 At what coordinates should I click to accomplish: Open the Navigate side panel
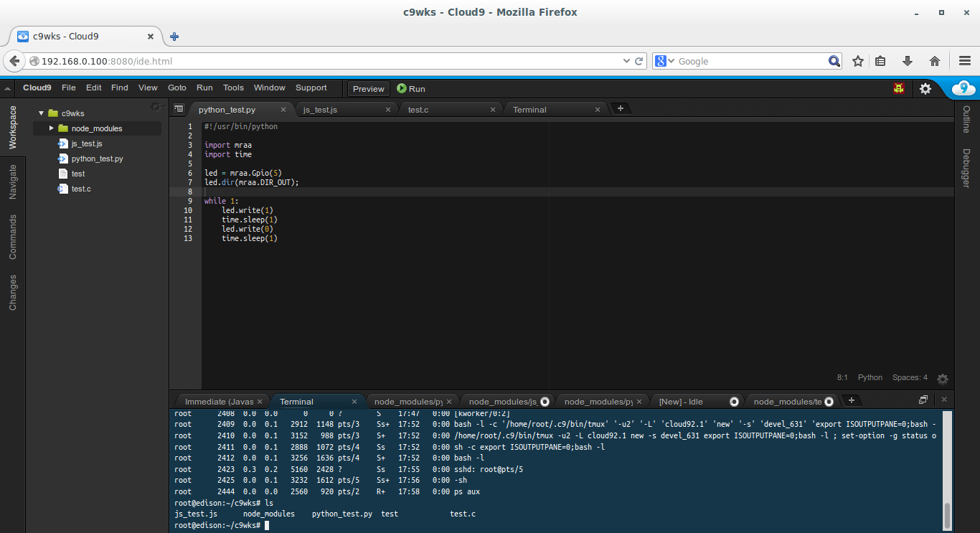12,181
